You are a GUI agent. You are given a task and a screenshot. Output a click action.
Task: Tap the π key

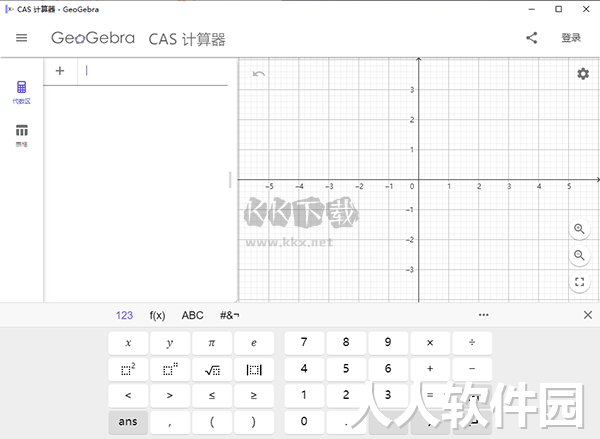click(x=212, y=343)
